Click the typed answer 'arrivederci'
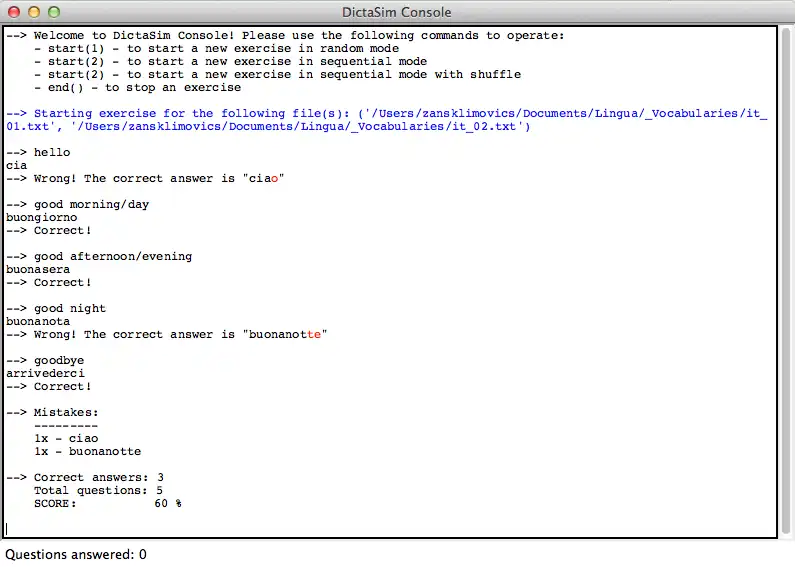Screen dimensions: 795x567 pos(45,374)
